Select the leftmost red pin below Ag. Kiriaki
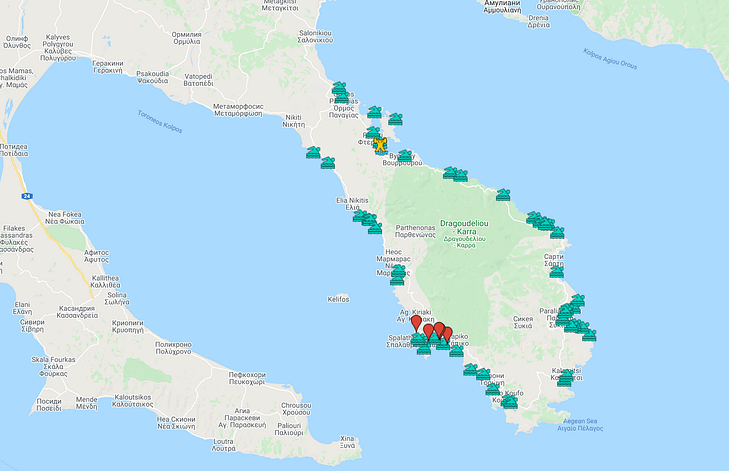 click(417, 325)
